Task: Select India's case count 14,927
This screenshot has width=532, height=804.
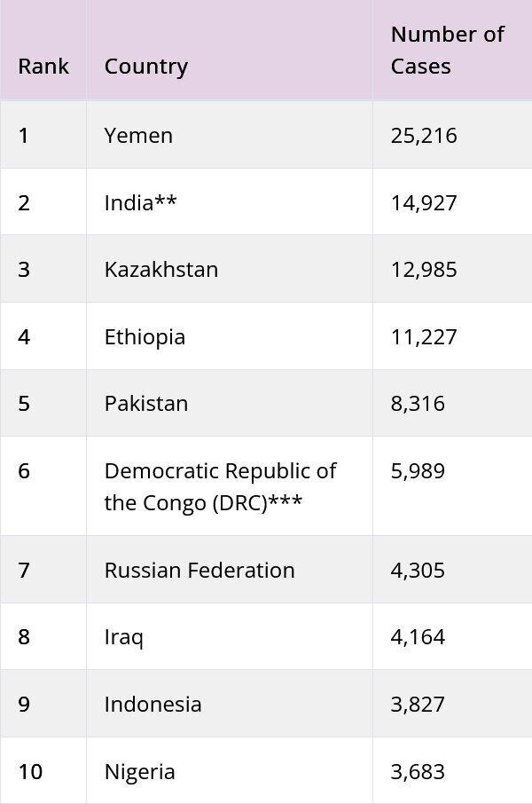Action: pyautogui.click(x=424, y=202)
